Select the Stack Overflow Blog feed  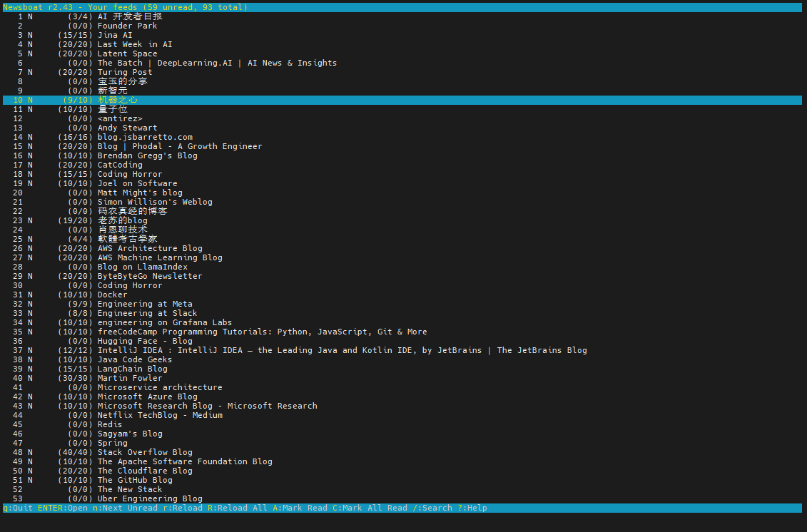point(145,452)
